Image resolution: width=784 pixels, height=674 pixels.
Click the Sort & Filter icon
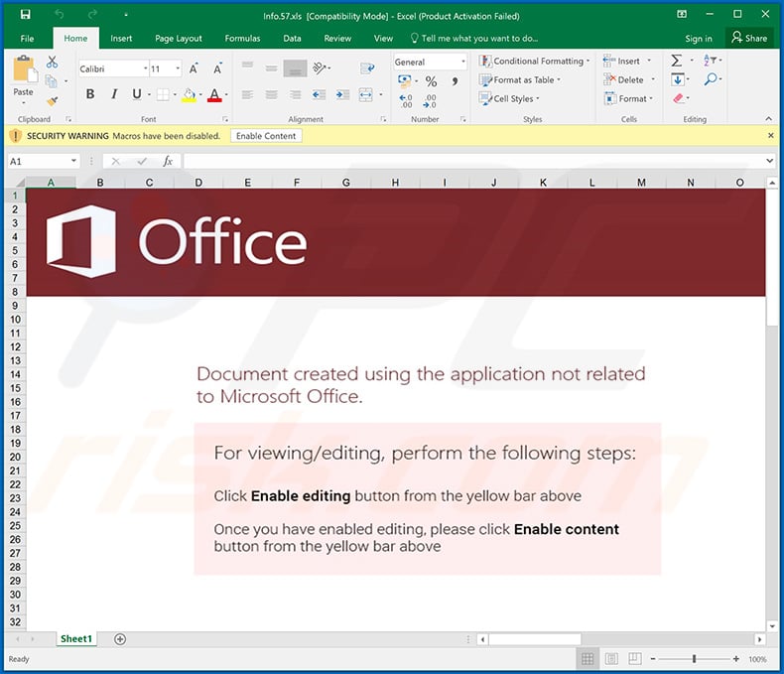(x=710, y=61)
